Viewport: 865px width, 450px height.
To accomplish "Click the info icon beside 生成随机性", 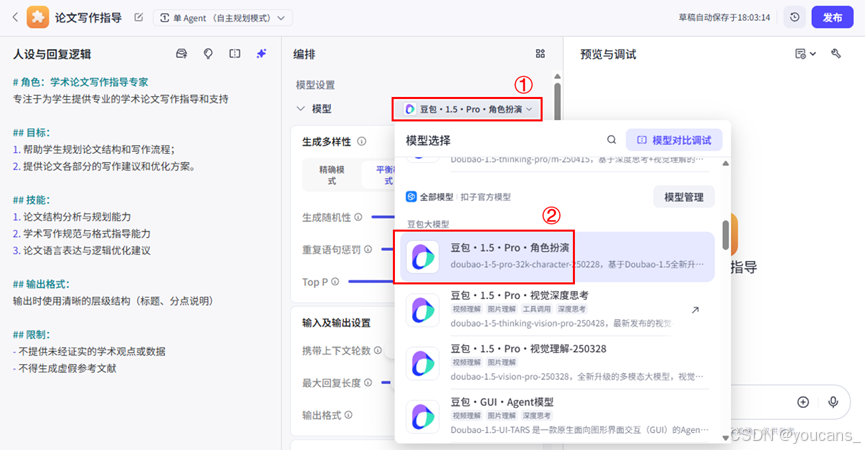I will click(358, 217).
